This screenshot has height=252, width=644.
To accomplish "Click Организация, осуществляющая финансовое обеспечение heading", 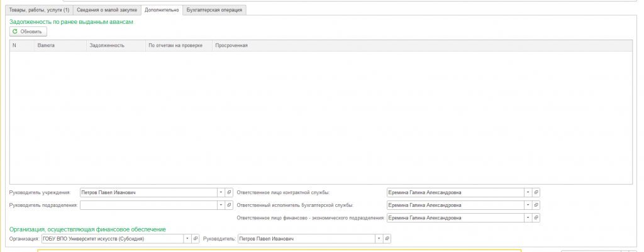I will pos(87,229).
